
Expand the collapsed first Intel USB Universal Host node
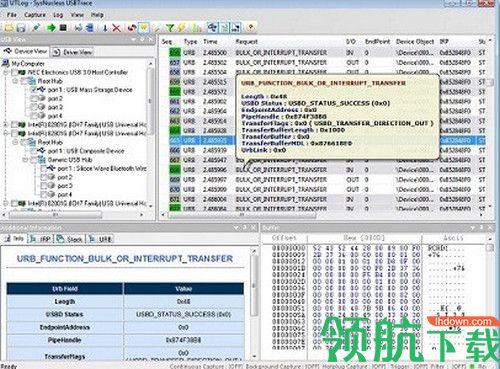[x=6, y=125]
